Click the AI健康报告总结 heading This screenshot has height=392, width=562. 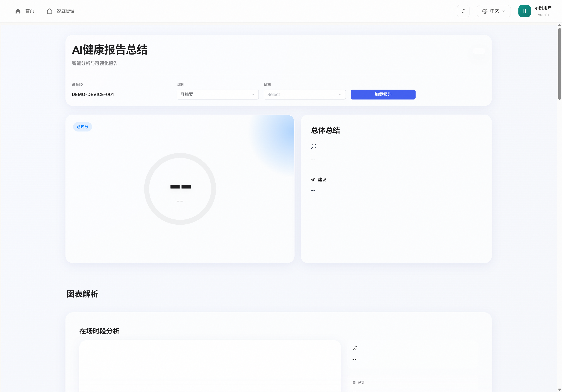(x=109, y=50)
